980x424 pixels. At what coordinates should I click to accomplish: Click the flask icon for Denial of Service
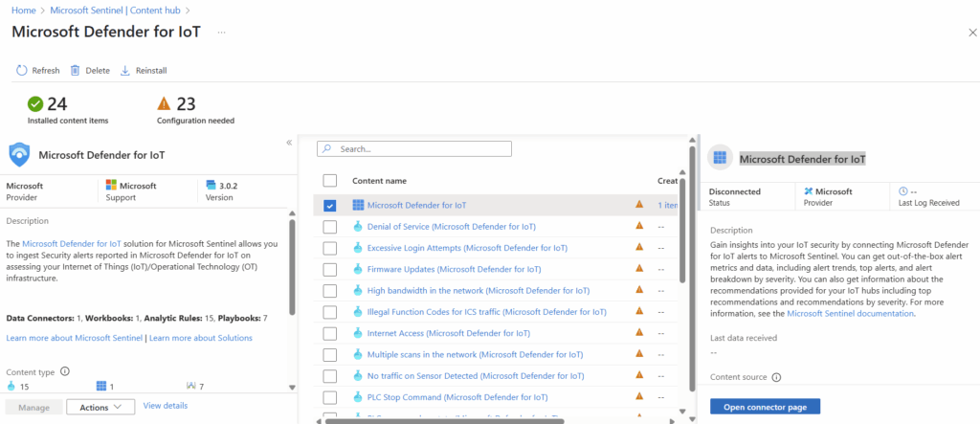[x=358, y=226]
